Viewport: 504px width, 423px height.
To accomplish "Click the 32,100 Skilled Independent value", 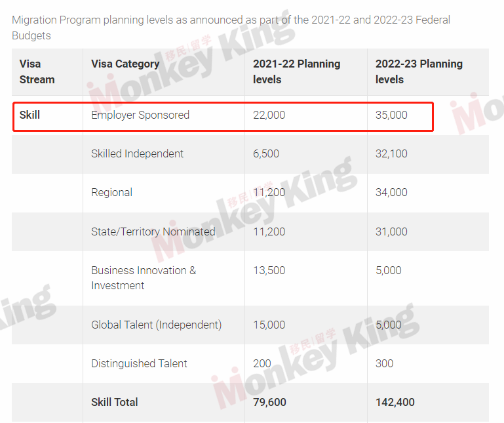I will point(391,153).
